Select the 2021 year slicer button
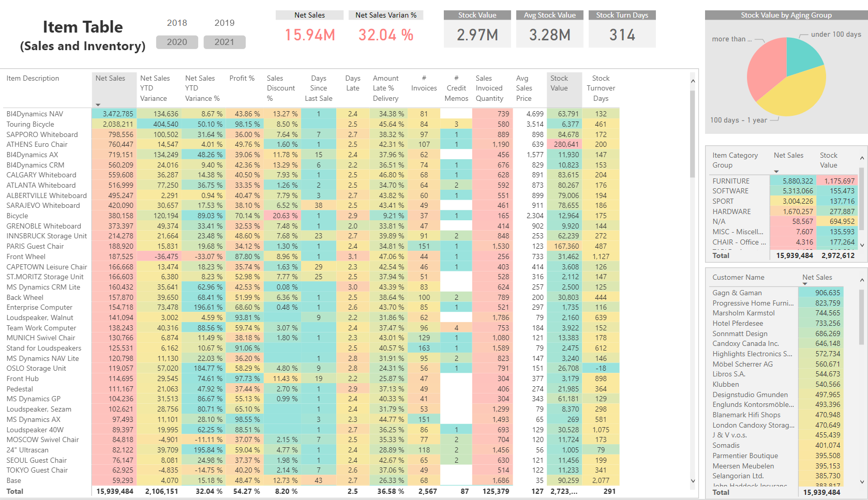Image resolution: width=868 pixels, height=500 pixels. [225, 42]
